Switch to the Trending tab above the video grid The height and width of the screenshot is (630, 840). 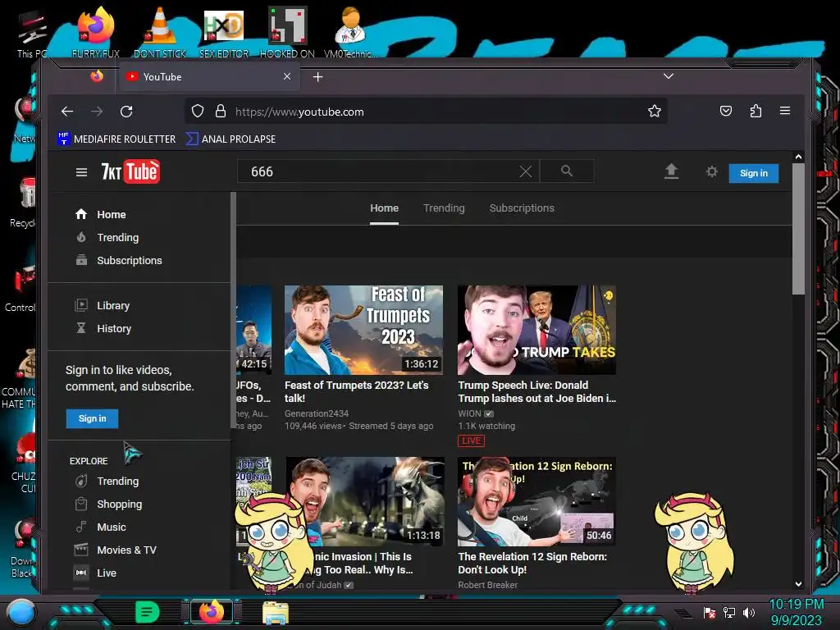tap(444, 208)
